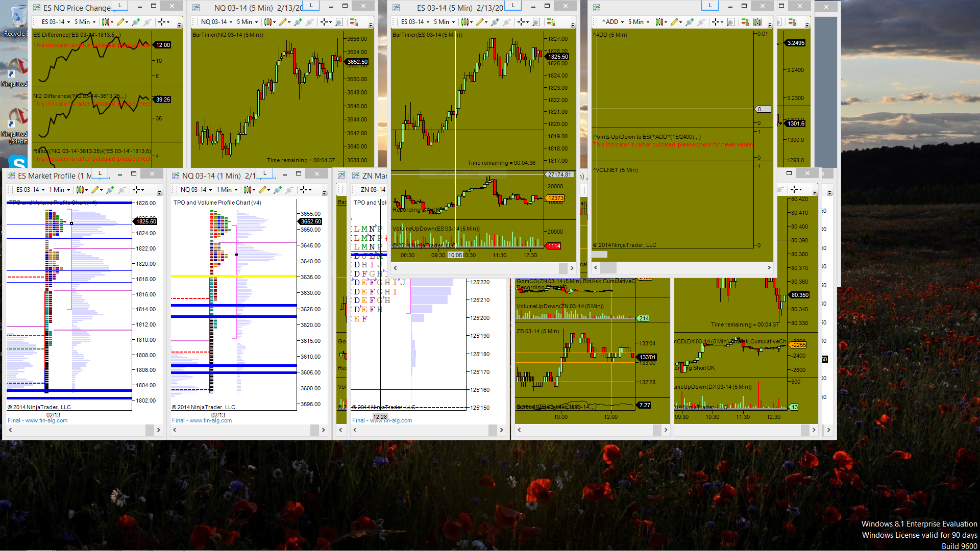The width and height of the screenshot is (980, 551).
Task: Open 1 Min interval selector in NQ Market Profile
Action: click(227, 190)
